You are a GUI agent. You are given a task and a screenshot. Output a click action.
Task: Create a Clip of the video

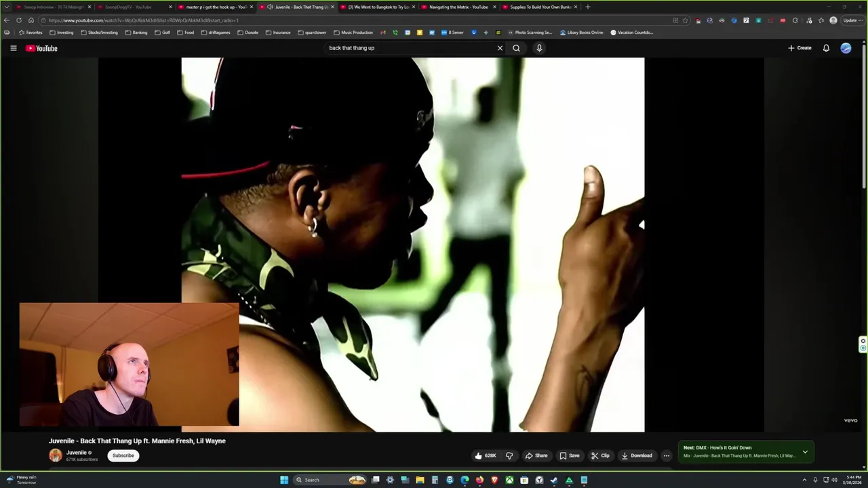pos(600,455)
